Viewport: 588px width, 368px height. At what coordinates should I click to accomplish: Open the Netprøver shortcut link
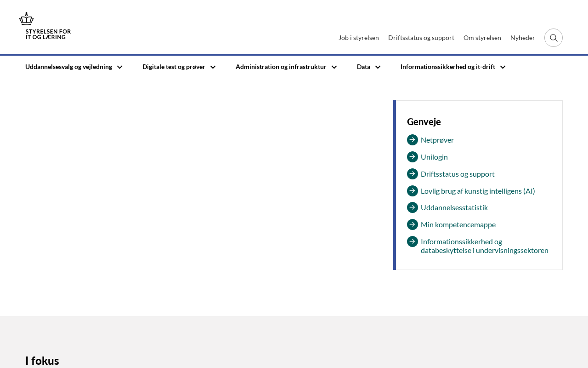tap(437, 140)
